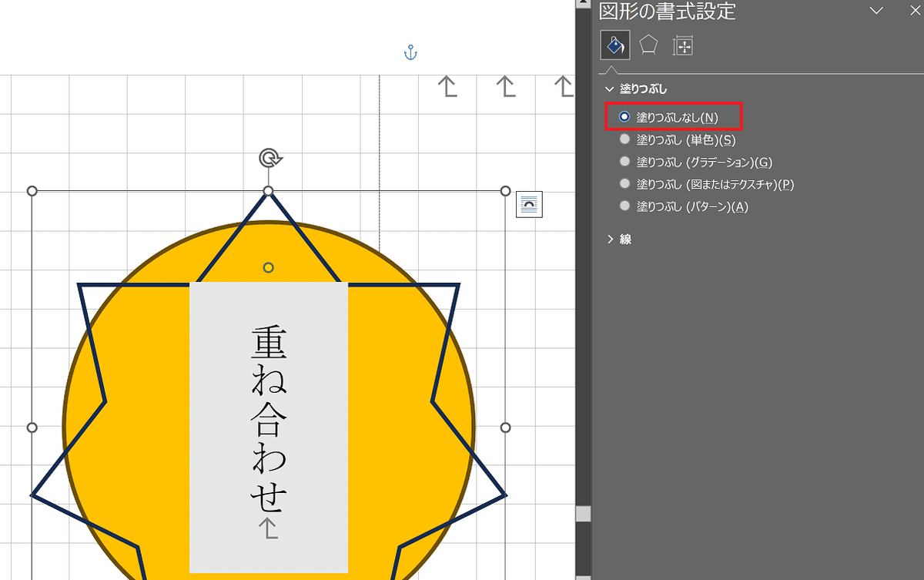Click the paragraph mark below the 重ね合わせ text
924x580 pixels.
click(x=268, y=528)
